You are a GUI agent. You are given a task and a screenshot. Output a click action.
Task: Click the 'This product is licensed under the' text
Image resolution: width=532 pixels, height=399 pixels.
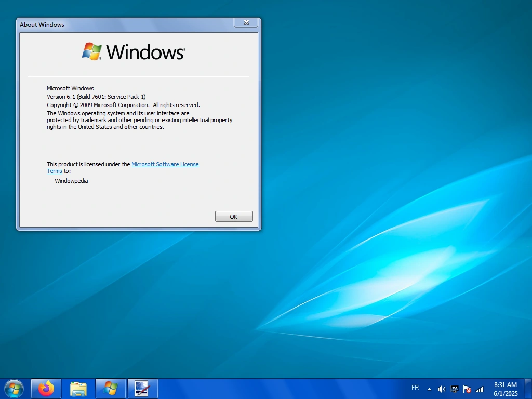(x=88, y=164)
